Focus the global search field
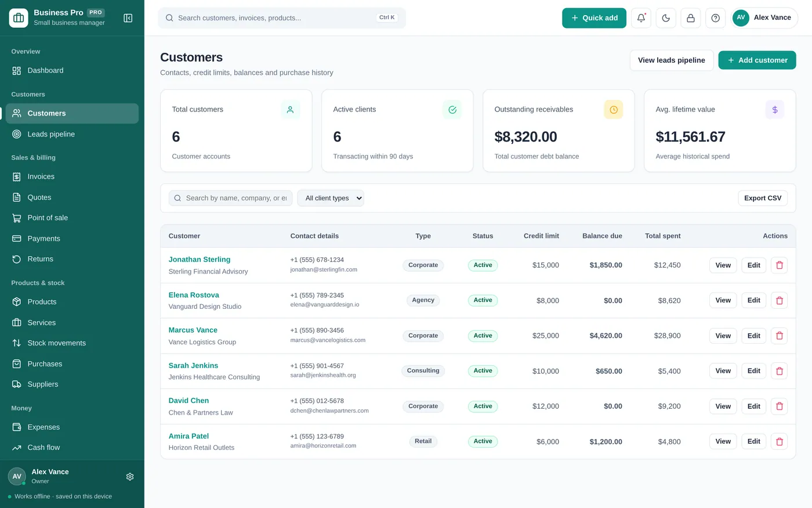This screenshot has height=508, width=812. point(282,18)
